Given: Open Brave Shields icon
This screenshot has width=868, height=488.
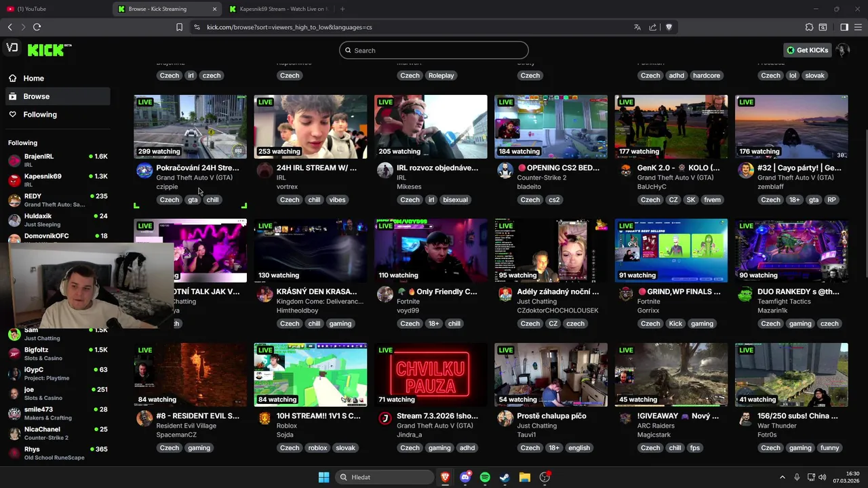Looking at the screenshot, I should pyautogui.click(x=669, y=27).
